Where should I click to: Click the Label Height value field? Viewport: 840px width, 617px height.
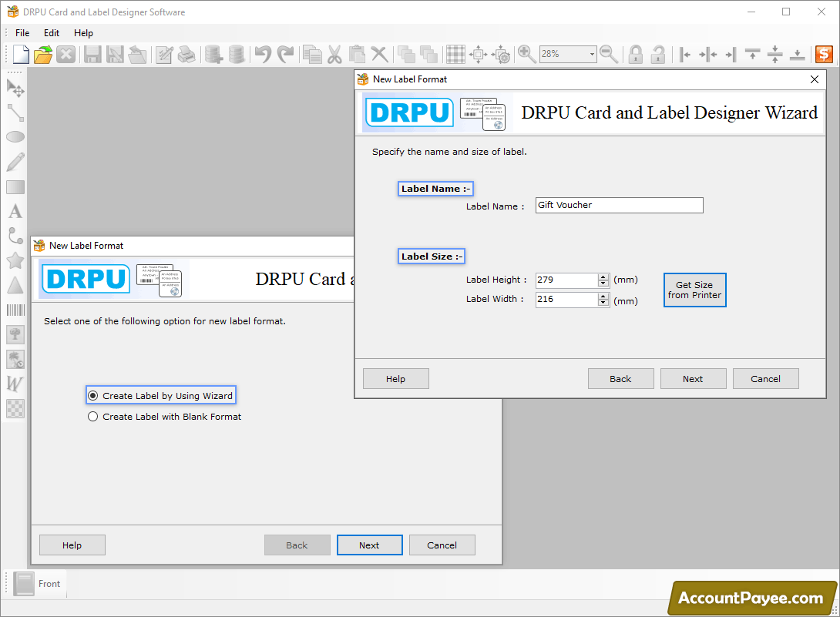[x=566, y=280]
